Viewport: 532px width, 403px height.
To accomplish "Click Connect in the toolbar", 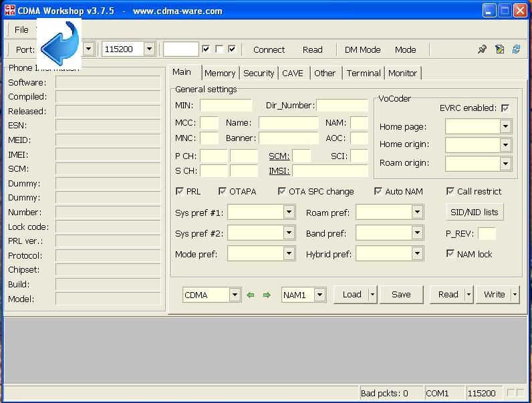I will point(269,50).
